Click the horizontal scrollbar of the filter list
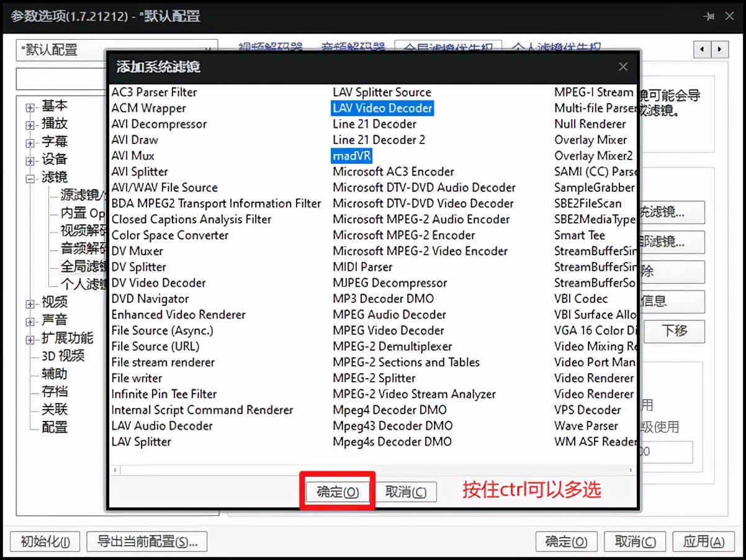Viewport: 746px width, 560px height. 372,471
